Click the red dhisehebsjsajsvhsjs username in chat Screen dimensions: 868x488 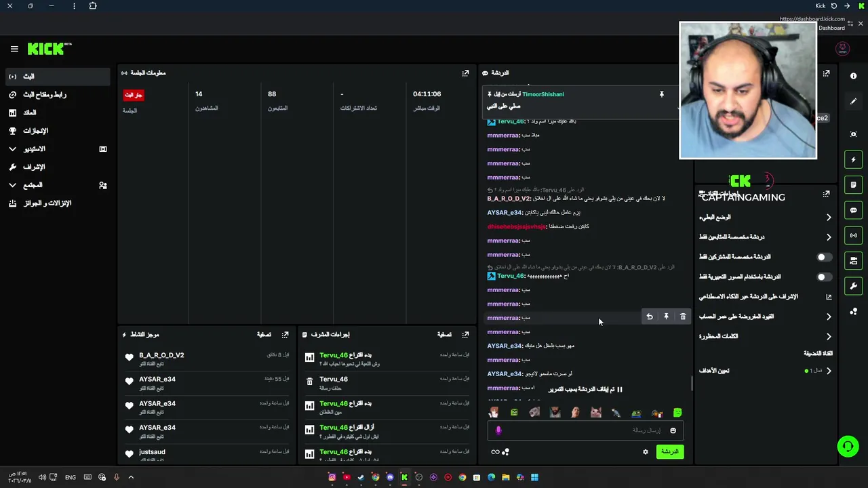516,226
